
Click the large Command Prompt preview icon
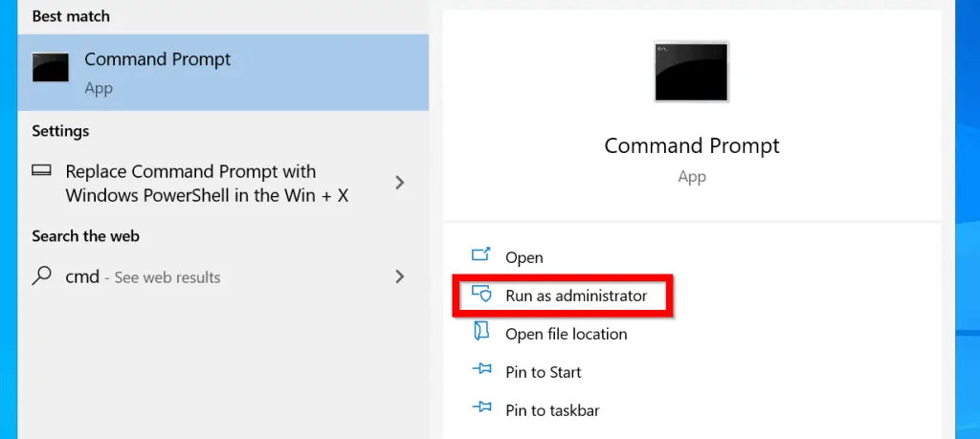[691, 71]
